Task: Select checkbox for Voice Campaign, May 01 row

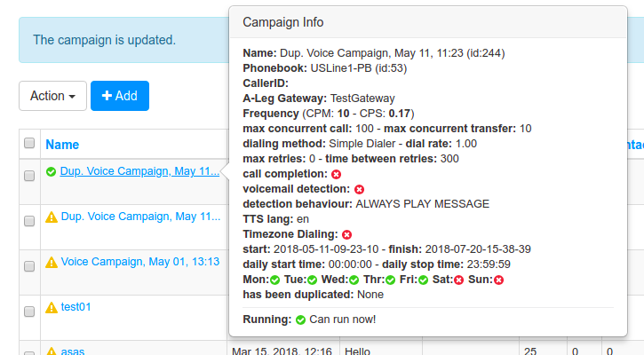Action: pos(29,266)
